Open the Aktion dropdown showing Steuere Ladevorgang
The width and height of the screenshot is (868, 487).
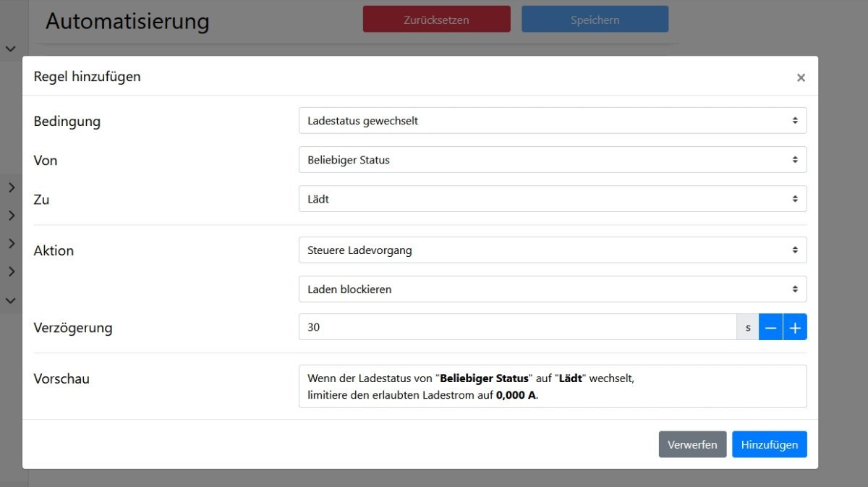(x=553, y=250)
